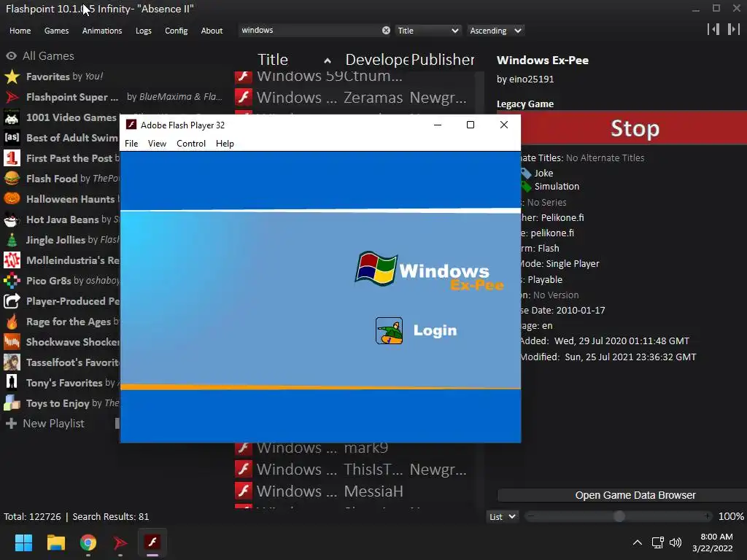
Task: Click the search input field
Action: (309, 30)
